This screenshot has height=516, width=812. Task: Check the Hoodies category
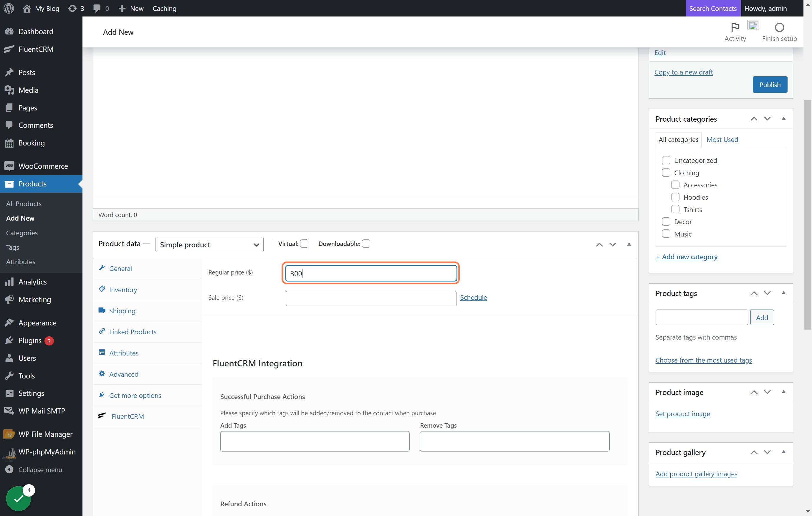point(675,197)
